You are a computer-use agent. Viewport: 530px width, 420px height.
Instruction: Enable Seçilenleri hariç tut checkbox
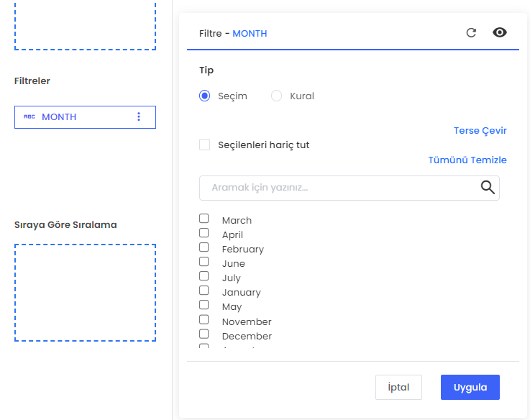coord(204,145)
